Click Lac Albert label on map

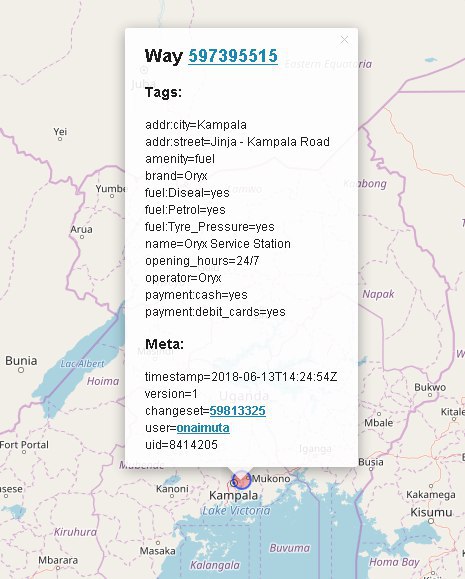82,364
